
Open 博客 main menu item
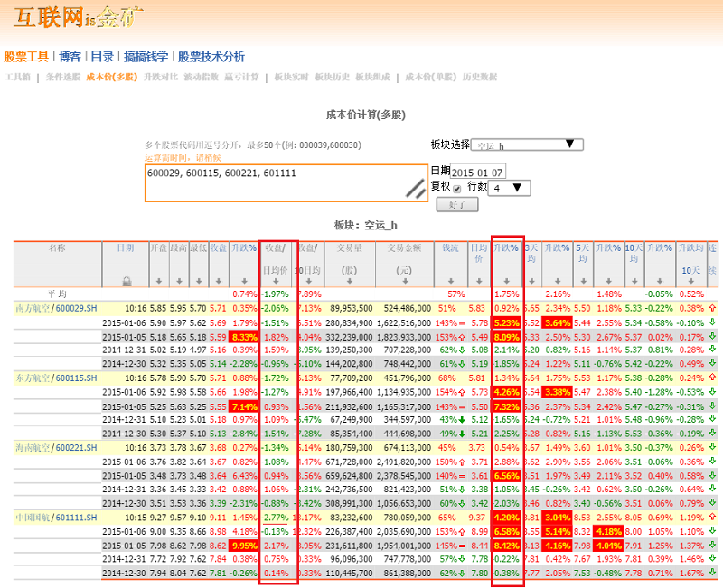point(70,57)
